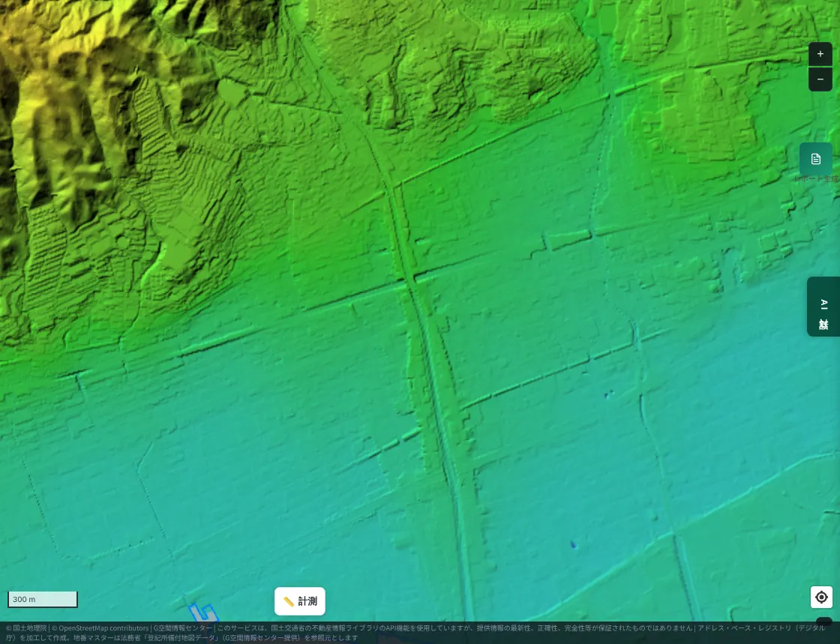Zoom in with the plus button

820,54
